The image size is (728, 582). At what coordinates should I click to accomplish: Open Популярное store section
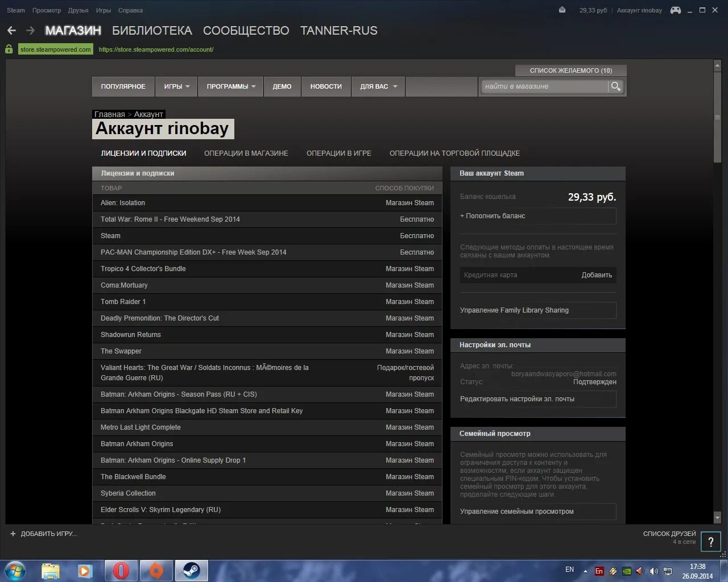pos(123,86)
